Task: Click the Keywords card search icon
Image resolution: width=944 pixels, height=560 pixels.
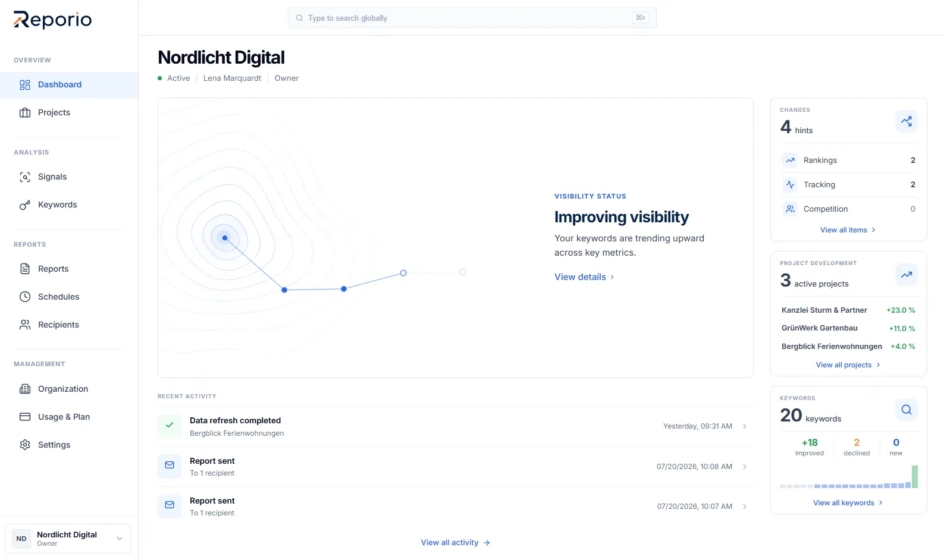Action: [907, 410]
